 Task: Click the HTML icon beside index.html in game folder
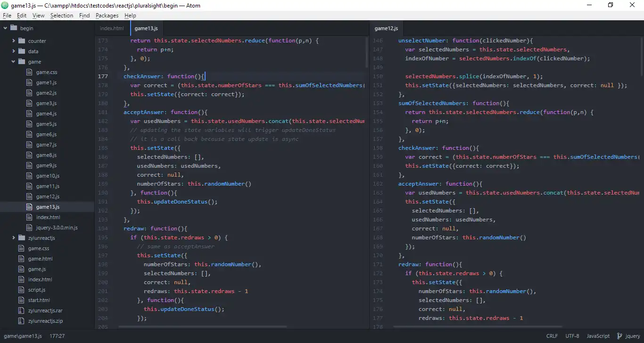29,217
